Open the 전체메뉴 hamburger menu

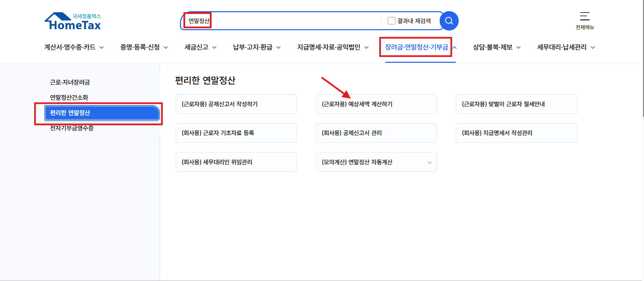[x=585, y=21]
